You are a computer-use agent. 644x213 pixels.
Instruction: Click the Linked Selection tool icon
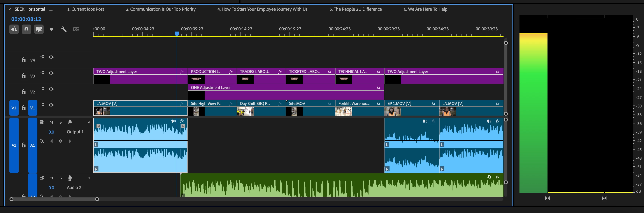pos(39,29)
